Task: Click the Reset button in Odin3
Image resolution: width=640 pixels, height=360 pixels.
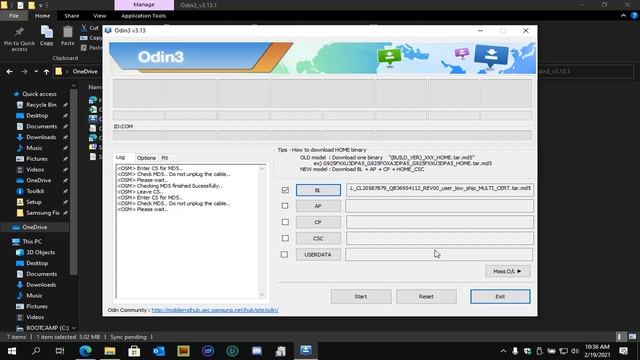Action: [x=426, y=297]
